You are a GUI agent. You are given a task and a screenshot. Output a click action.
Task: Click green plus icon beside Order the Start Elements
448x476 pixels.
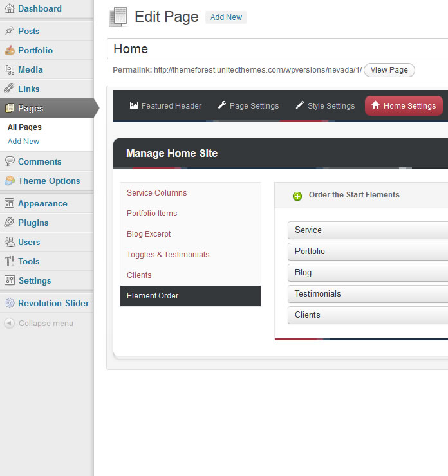(297, 196)
